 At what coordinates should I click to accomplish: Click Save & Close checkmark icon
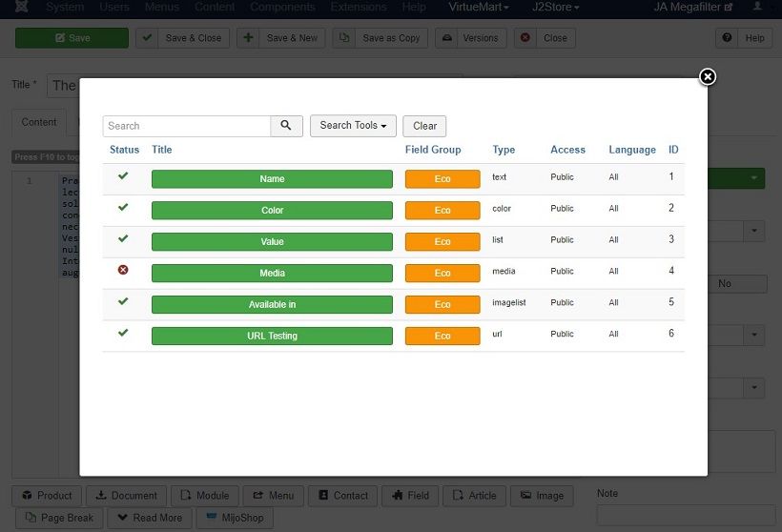(147, 38)
